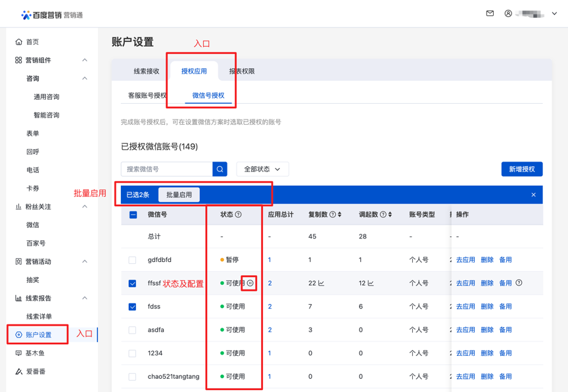568x392 pixels.
Task: Click the info icon beside 状态 column header
Action: point(237,215)
